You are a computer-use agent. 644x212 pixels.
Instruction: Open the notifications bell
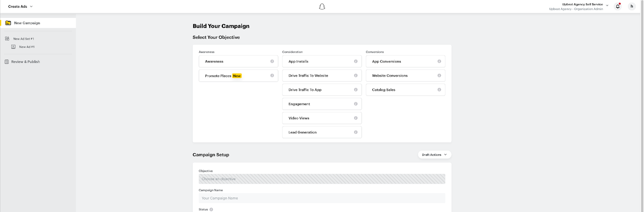tap(618, 6)
